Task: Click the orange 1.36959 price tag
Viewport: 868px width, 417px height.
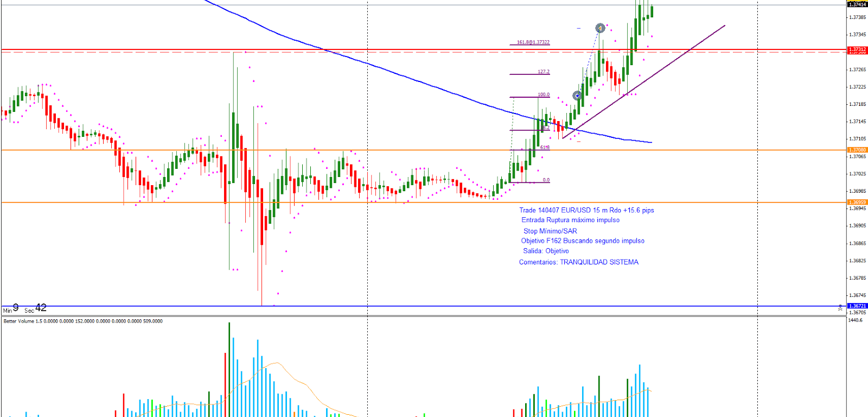Action: pyautogui.click(x=857, y=202)
